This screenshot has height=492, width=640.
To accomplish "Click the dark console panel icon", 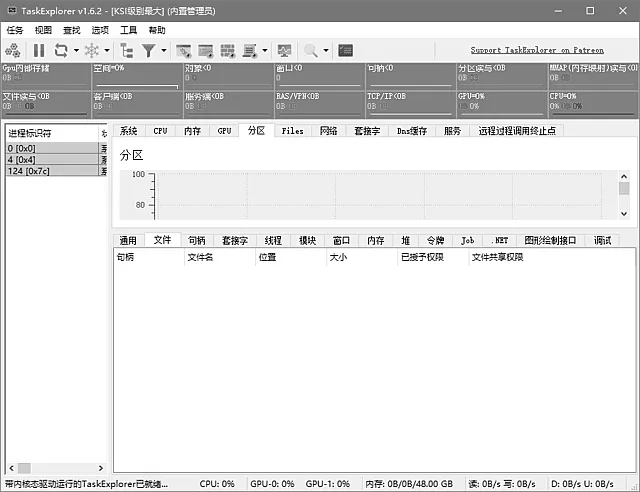I will coord(345,51).
